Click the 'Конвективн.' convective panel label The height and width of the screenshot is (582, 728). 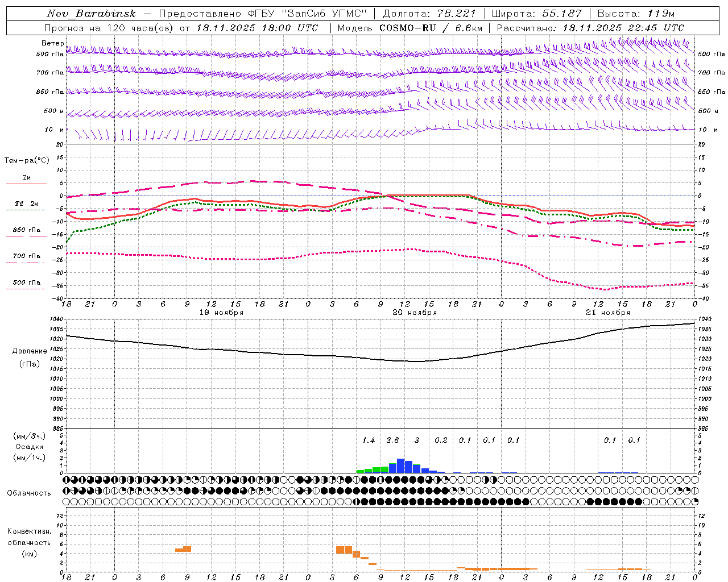pos(30,531)
